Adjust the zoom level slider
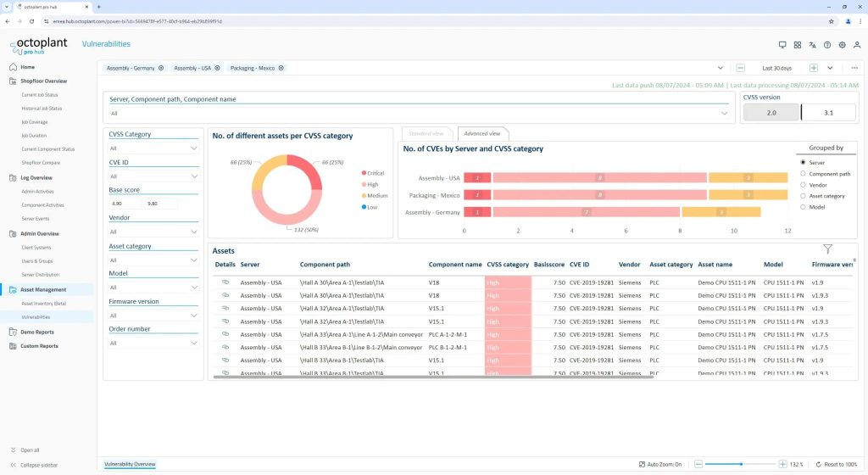This screenshot has height=475, width=868. coord(741,465)
